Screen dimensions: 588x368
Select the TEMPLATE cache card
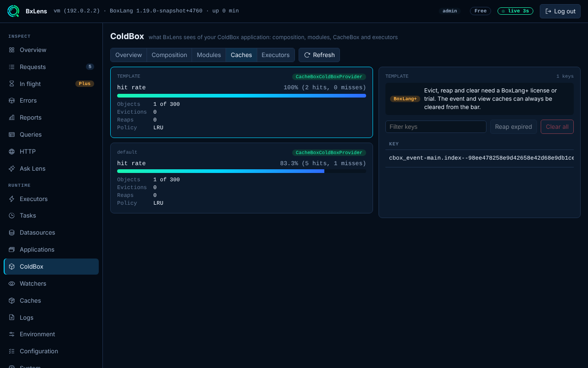[242, 102]
